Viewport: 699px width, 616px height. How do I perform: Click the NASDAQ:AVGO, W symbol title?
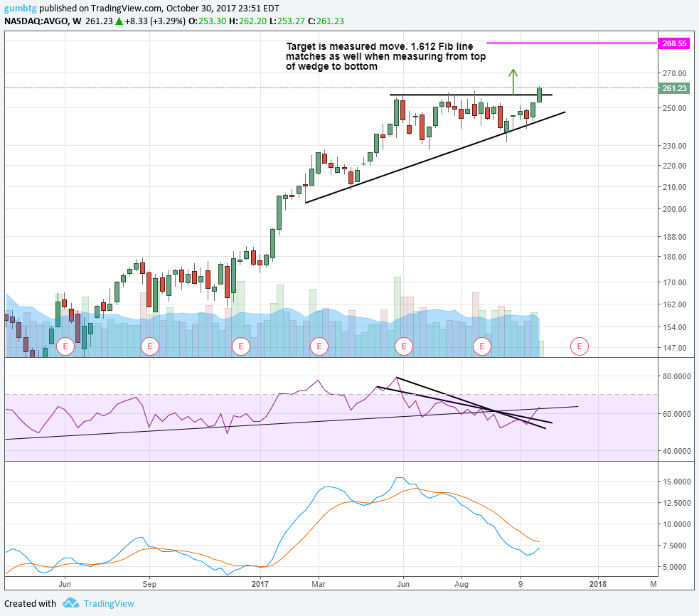pyautogui.click(x=43, y=21)
